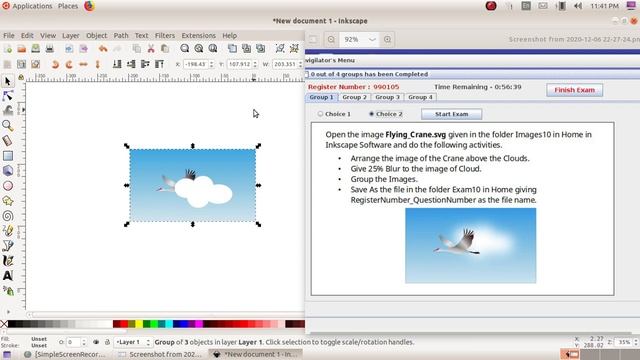This screenshot has width=640, height=360.
Task: Open the File menu
Action: [9, 36]
